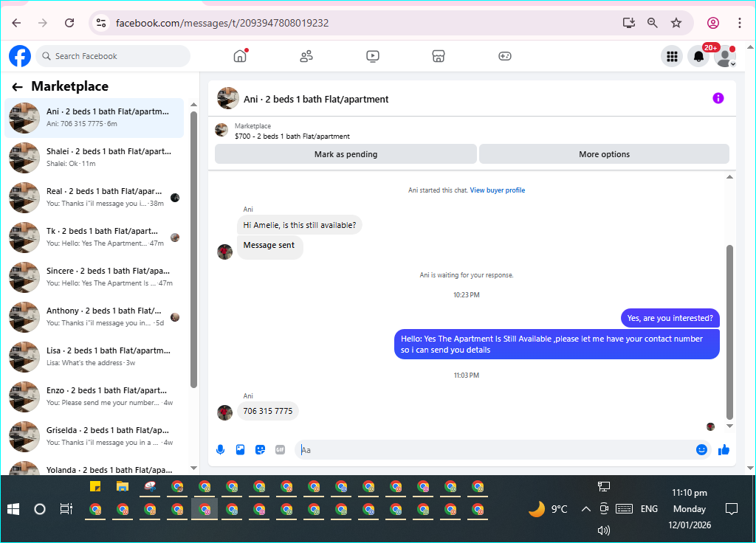Focus the Search Facebook field
756x543 pixels.
pos(113,56)
